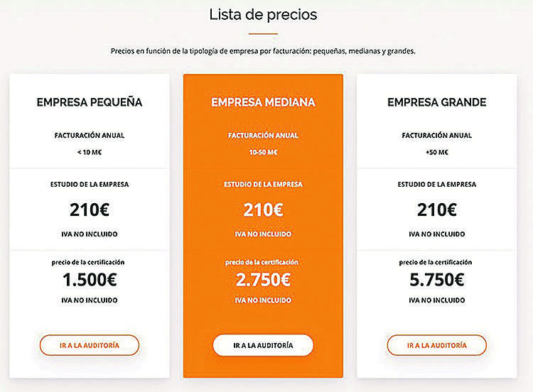The width and height of the screenshot is (533, 392).
Task: Click 'IR A LA AUDITORÍA' under Empresa Grande
Action: tap(437, 345)
